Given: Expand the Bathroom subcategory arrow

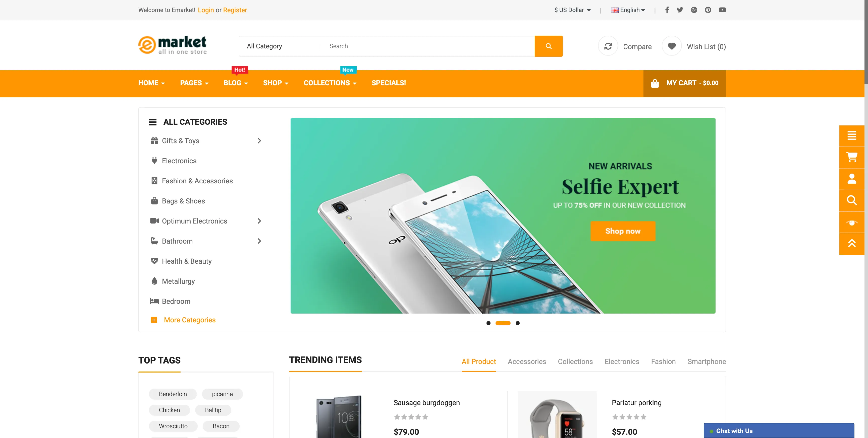Looking at the screenshot, I should click(259, 241).
